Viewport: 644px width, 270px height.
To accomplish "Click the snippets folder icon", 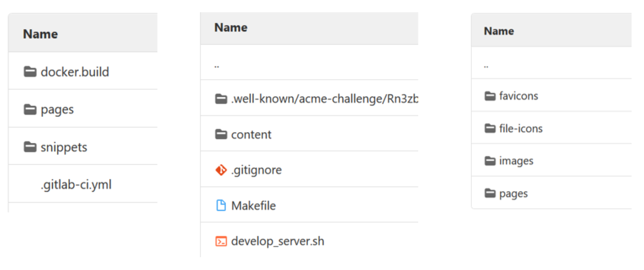I will click(x=29, y=147).
